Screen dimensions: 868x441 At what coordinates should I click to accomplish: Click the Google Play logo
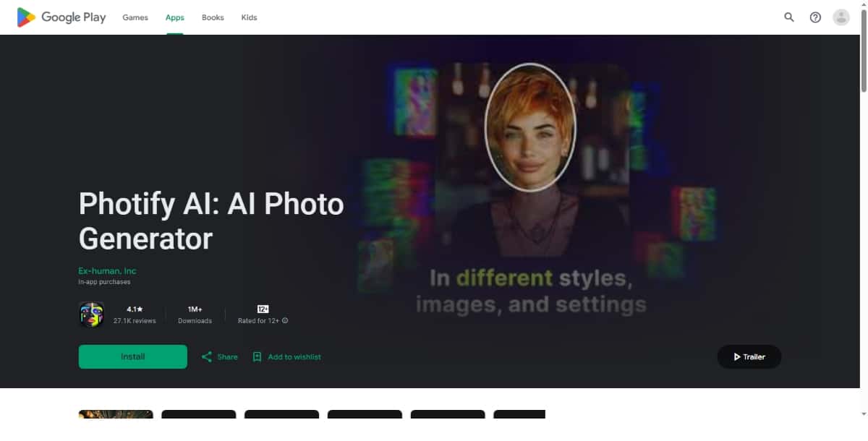click(x=61, y=17)
